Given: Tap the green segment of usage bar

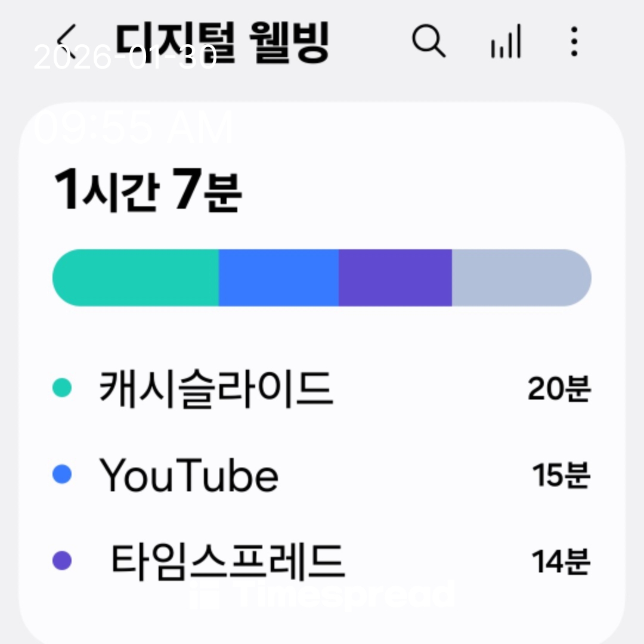Looking at the screenshot, I should [136, 278].
